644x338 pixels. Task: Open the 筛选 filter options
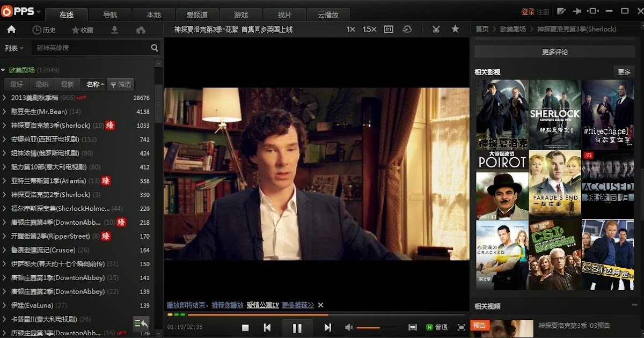(x=121, y=84)
